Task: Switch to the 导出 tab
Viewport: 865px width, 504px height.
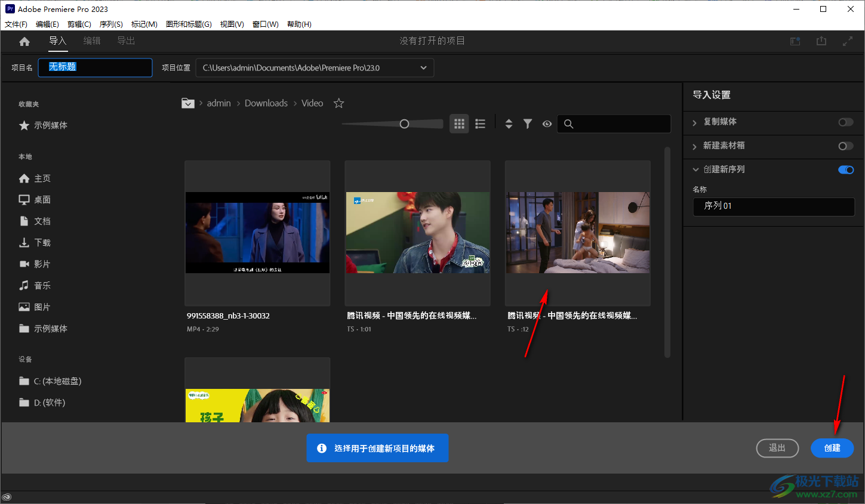Action: pyautogui.click(x=126, y=41)
